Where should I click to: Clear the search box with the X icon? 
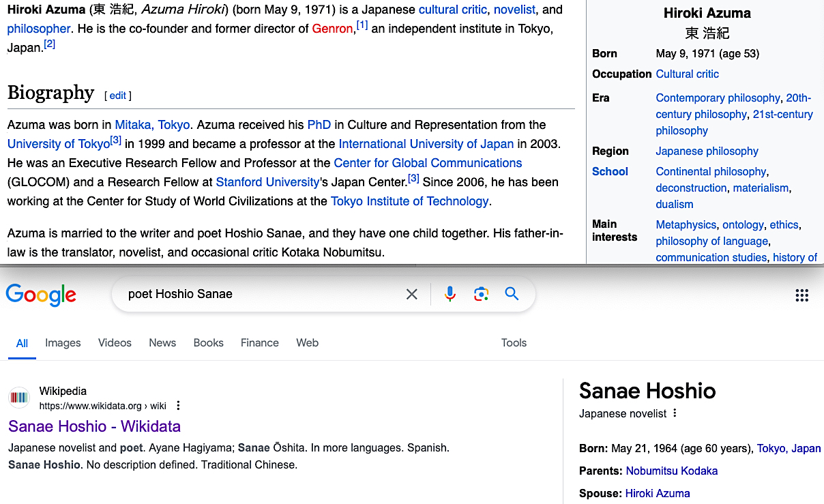click(412, 294)
